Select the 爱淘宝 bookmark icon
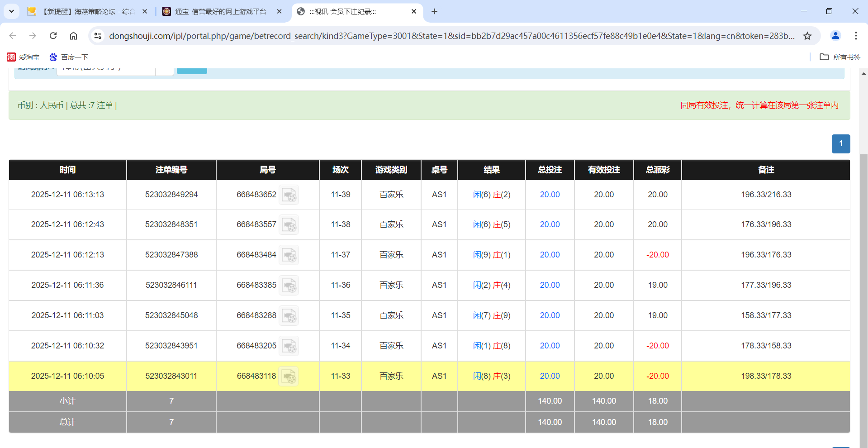The width and height of the screenshot is (868, 448). click(11, 57)
